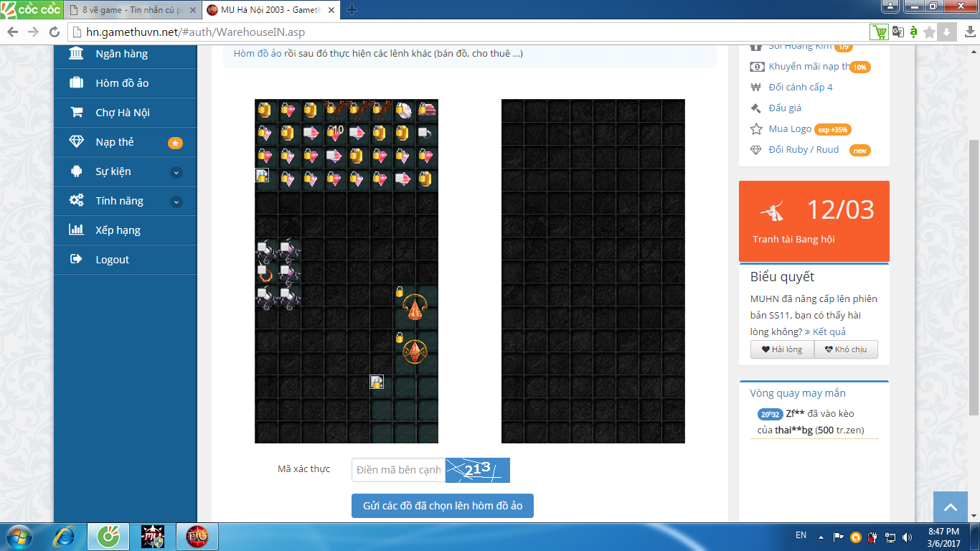Click the translate page icon in address bar
Screen dimensions: 980x551
899,32
